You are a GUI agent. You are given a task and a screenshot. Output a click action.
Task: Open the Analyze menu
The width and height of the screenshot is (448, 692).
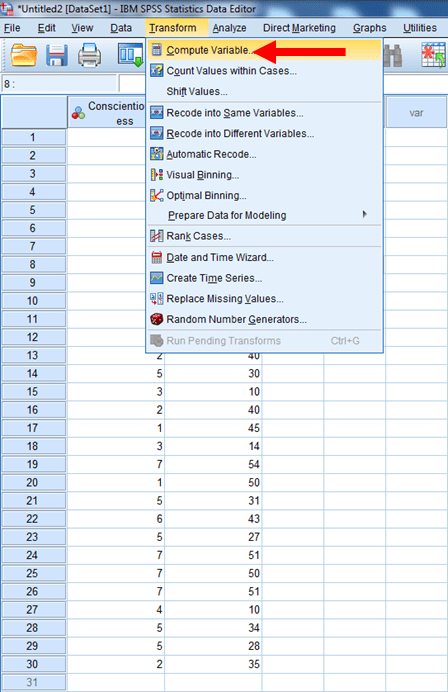[x=230, y=28]
